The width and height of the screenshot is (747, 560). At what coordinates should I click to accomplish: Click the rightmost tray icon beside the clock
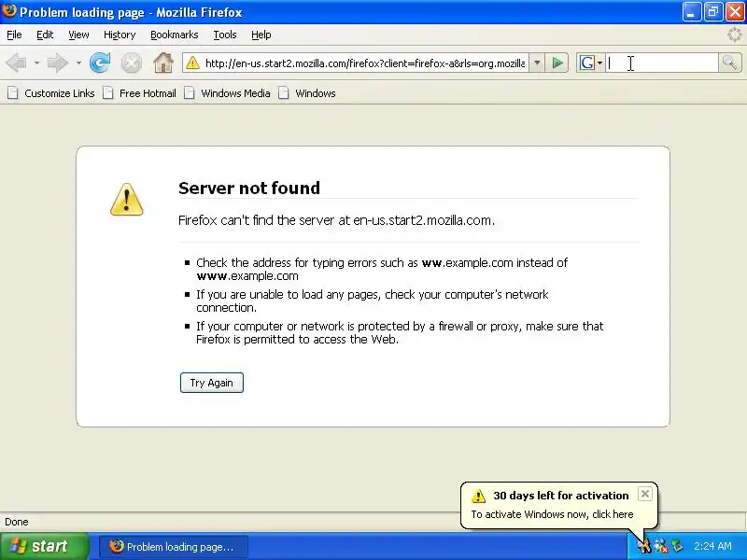coord(677,546)
